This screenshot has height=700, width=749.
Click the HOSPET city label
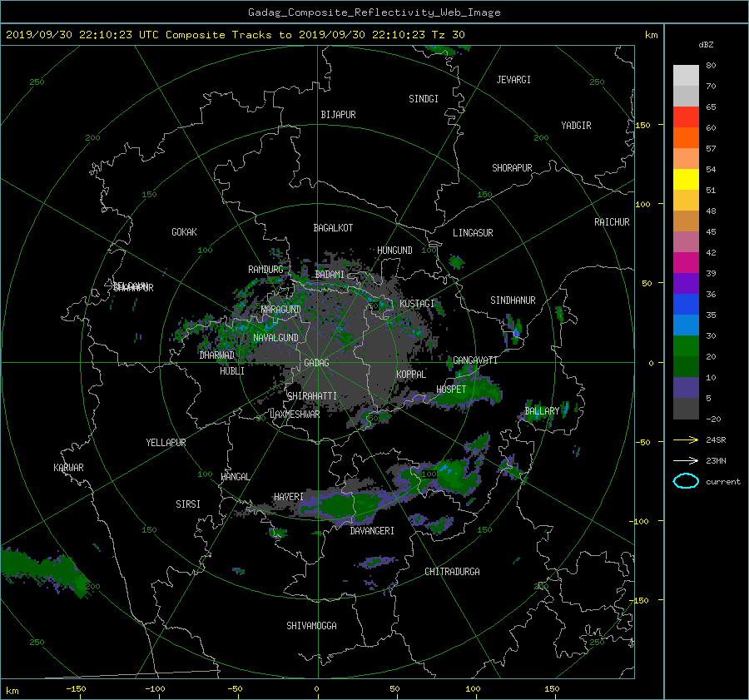[x=451, y=390]
